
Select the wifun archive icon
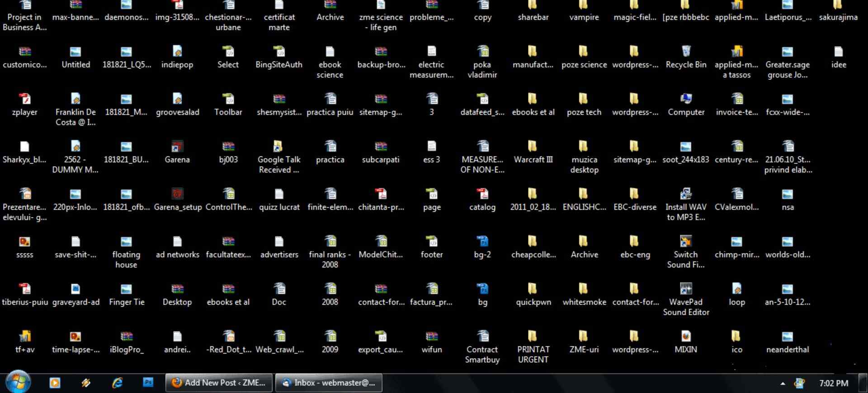pos(431,342)
